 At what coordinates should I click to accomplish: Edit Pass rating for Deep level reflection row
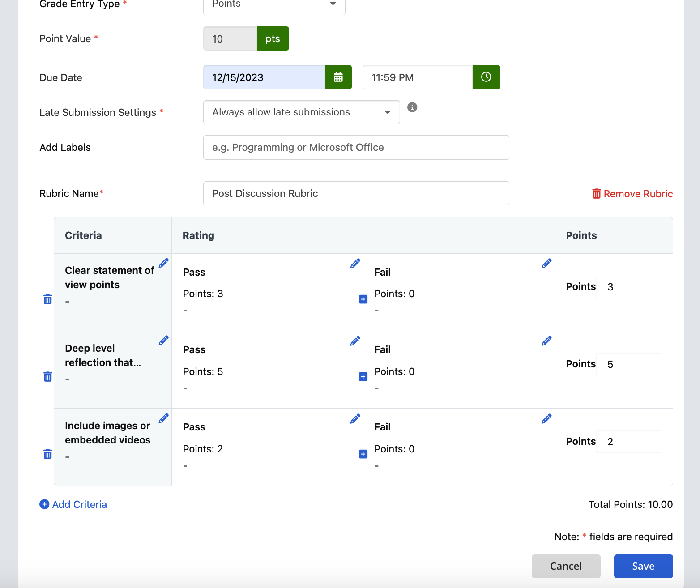pos(355,341)
